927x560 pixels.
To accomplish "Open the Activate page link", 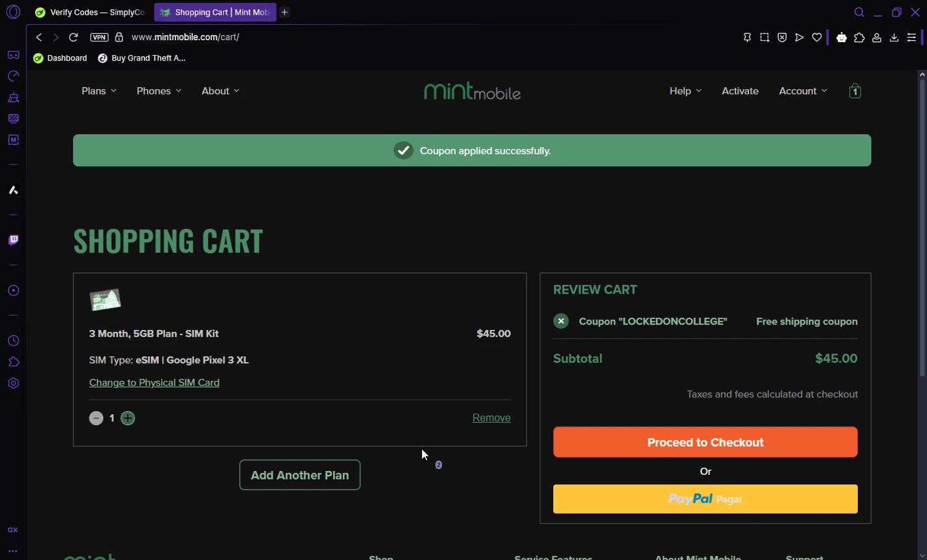I will click(x=740, y=91).
